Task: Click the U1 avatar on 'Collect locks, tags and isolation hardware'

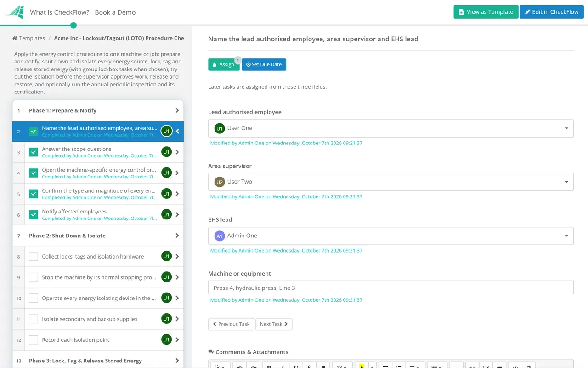Action: click(x=166, y=256)
